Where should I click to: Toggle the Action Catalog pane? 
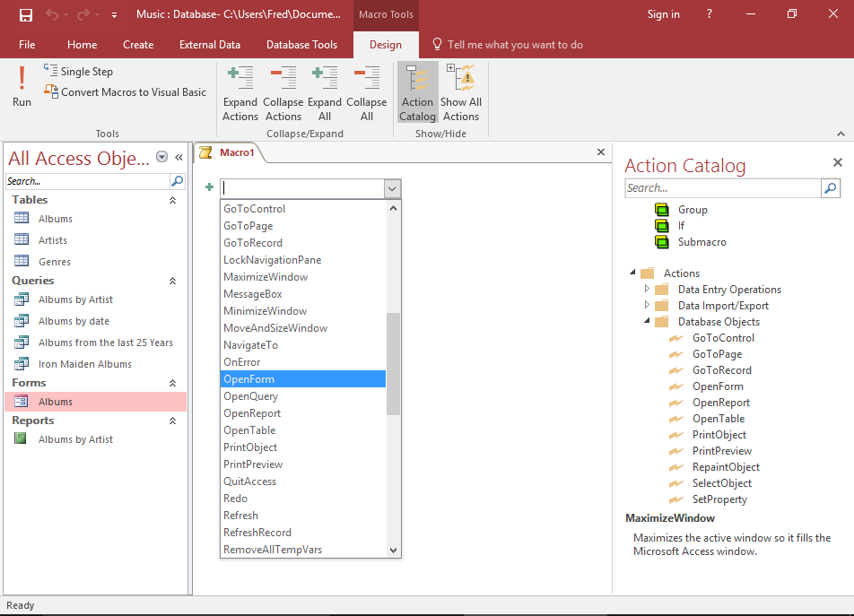tap(417, 93)
